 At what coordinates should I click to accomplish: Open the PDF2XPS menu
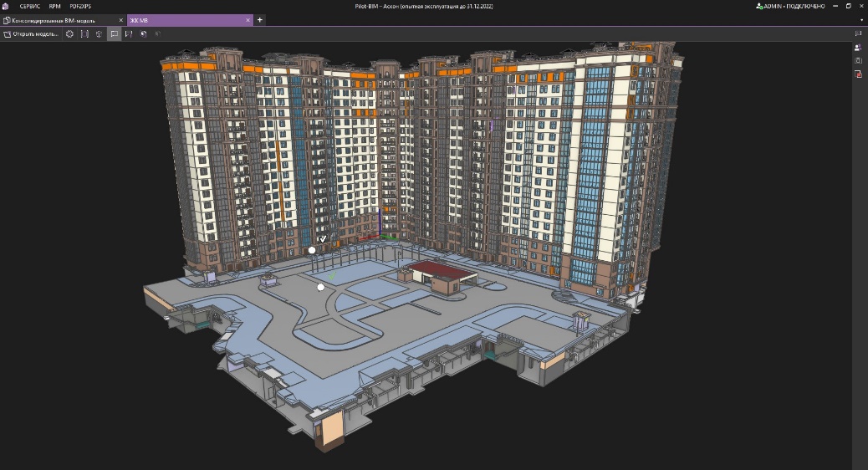pyautogui.click(x=80, y=6)
